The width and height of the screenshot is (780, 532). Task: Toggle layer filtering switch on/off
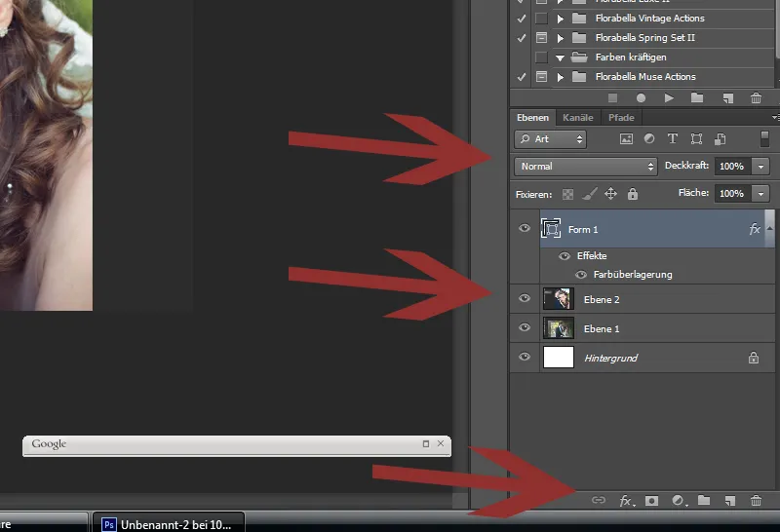click(764, 139)
